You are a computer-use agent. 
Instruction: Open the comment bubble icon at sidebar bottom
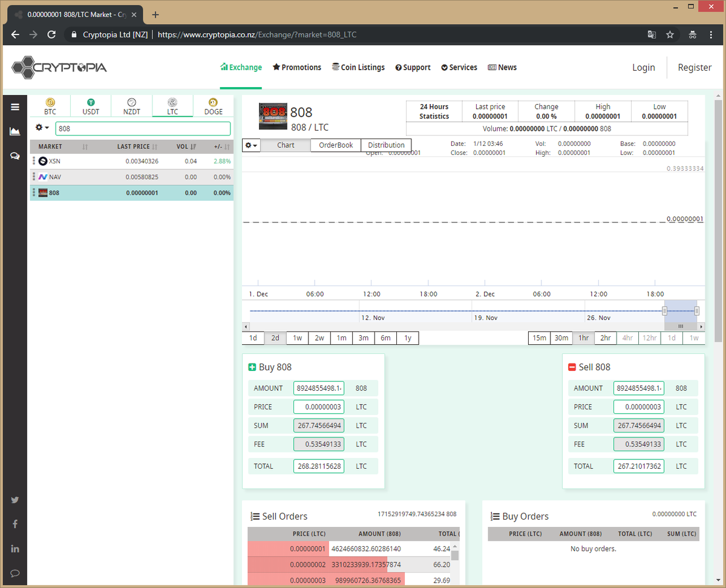(x=15, y=573)
